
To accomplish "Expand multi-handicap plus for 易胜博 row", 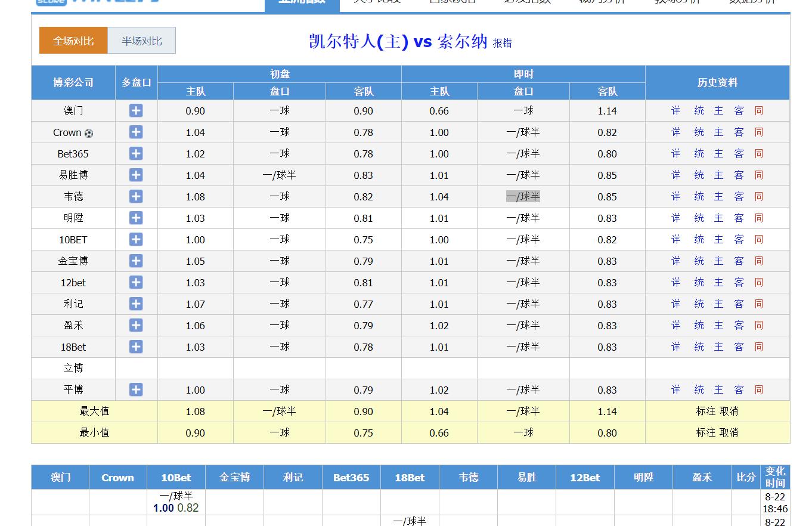I will (136, 175).
